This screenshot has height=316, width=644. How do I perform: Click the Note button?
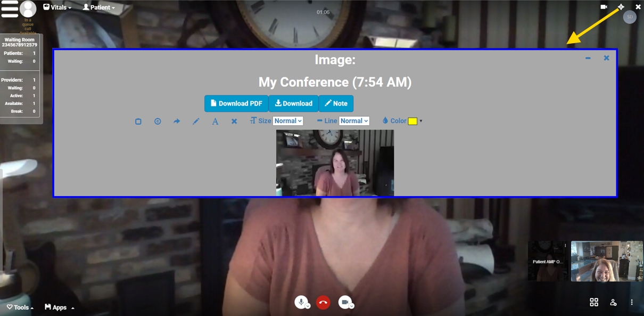point(336,103)
